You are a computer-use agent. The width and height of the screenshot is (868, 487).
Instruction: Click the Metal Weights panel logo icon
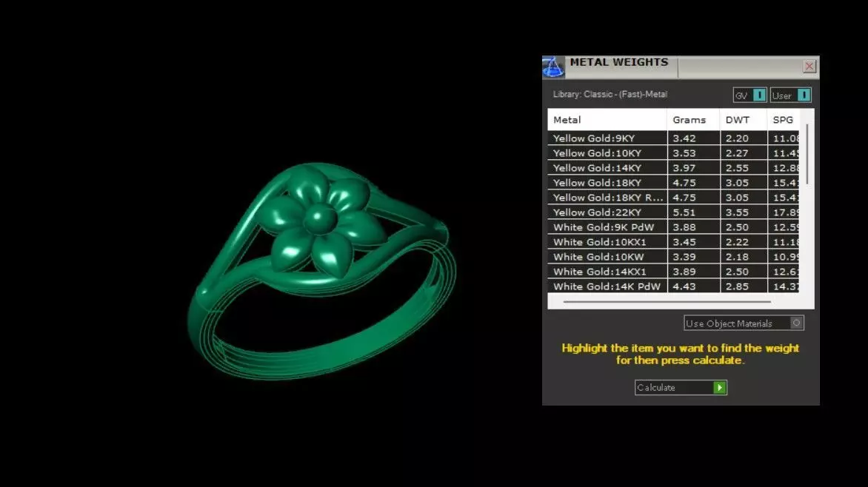pyautogui.click(x=552, y=67)
